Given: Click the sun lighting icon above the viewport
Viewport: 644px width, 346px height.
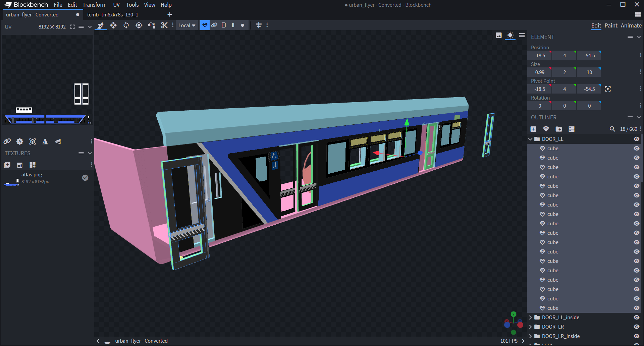Looking at the screenshot, I should coord(510,36).
